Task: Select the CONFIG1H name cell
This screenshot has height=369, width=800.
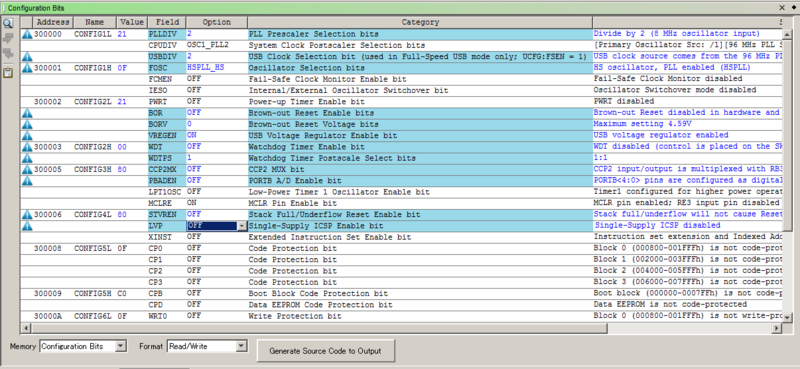Action: pos(94,68)
